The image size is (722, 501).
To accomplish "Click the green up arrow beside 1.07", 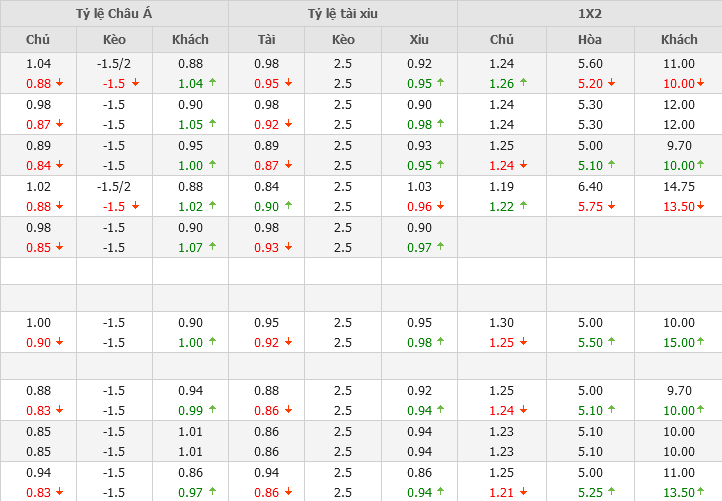I will 211,247.
